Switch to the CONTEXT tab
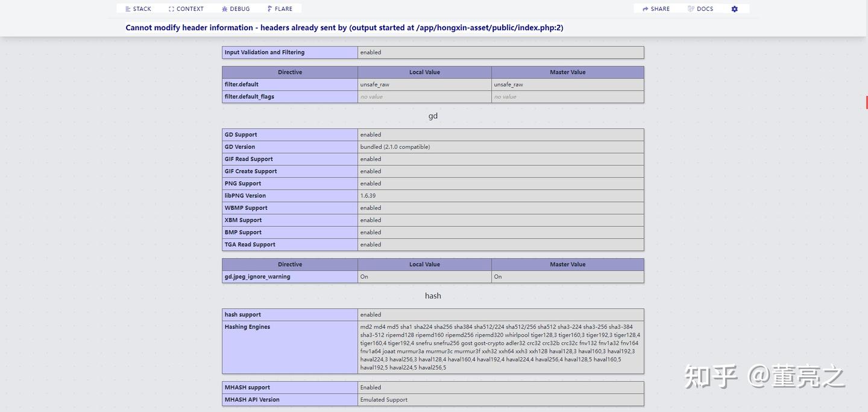Image resolution: width=868 pixels, height=412 pixels. point(186,8)
